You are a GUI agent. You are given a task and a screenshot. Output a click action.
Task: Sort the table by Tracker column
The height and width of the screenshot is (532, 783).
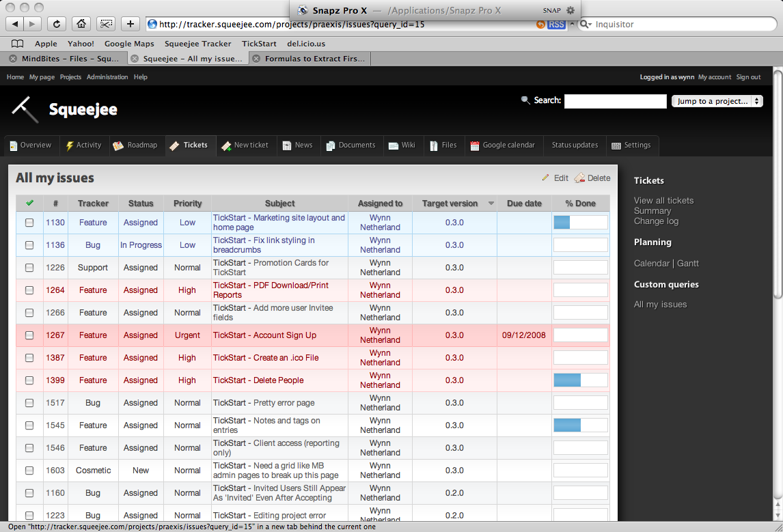(x=93, y=203)
